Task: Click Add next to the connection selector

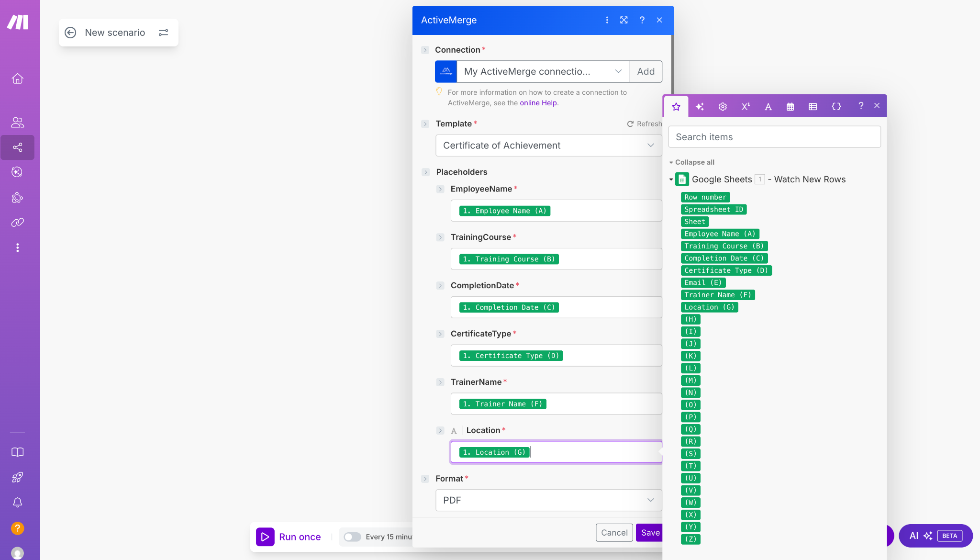Action: pos(646,71)
